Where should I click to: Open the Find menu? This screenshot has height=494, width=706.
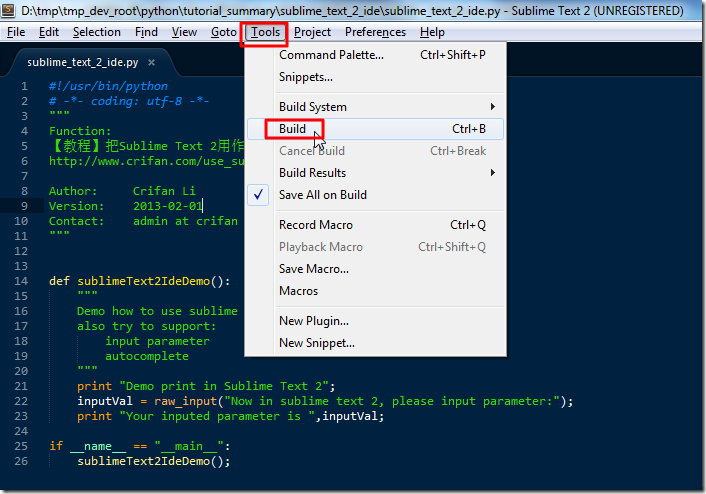tap(146, 32)
